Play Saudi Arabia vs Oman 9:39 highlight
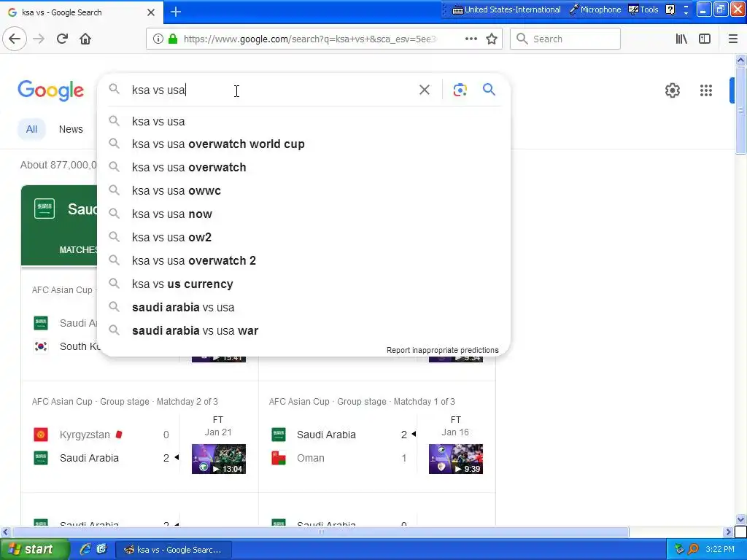Screen dimensions: 747x560 pyautogui.click(x=455, y=459)
